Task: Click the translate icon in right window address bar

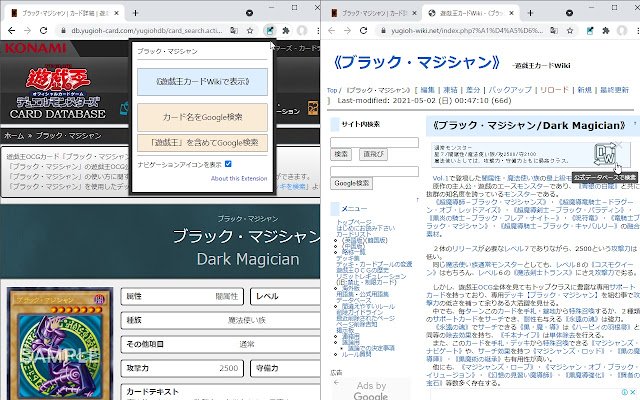Action: 554,31
